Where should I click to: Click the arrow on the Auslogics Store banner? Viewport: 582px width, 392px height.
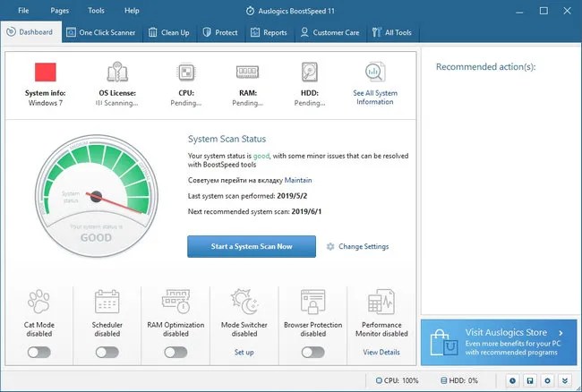coord(561,333)
